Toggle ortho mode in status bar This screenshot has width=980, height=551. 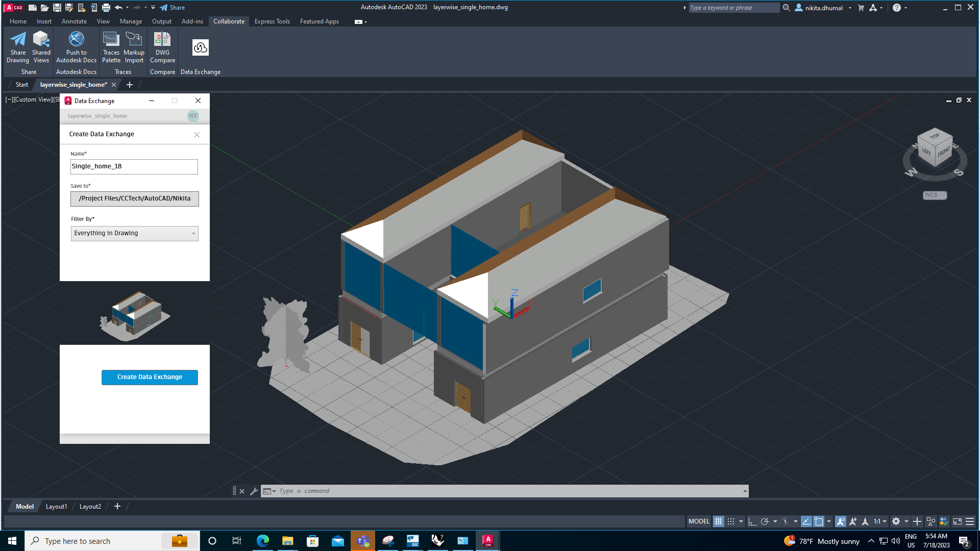[752, 521]
